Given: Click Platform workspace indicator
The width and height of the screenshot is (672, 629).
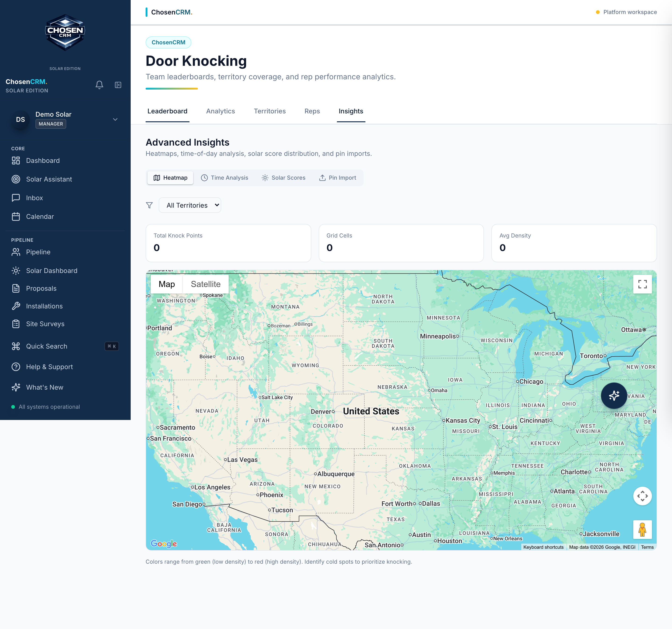Looking at the screenshot, I should [626, 12].
